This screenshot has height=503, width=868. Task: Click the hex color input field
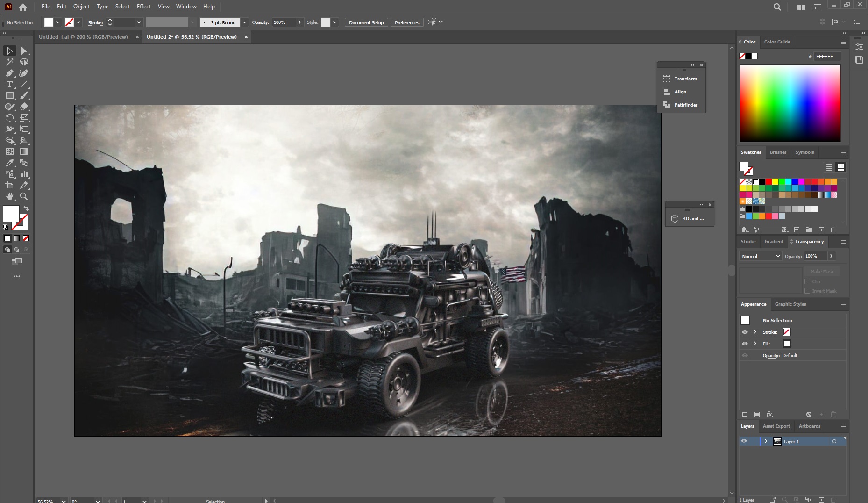coord(826,57)
